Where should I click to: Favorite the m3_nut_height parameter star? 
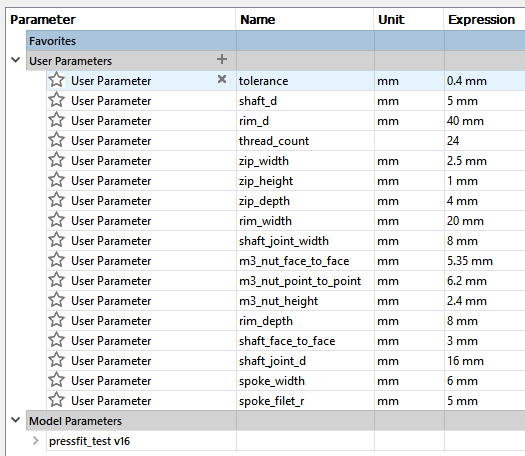pyautogui.click(x=56, y=300)
